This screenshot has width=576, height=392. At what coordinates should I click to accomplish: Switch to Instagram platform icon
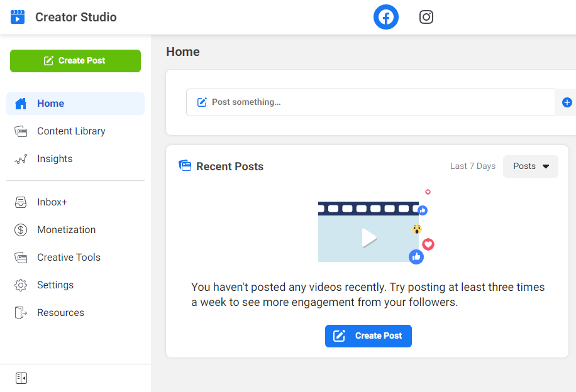click(426, 17)
